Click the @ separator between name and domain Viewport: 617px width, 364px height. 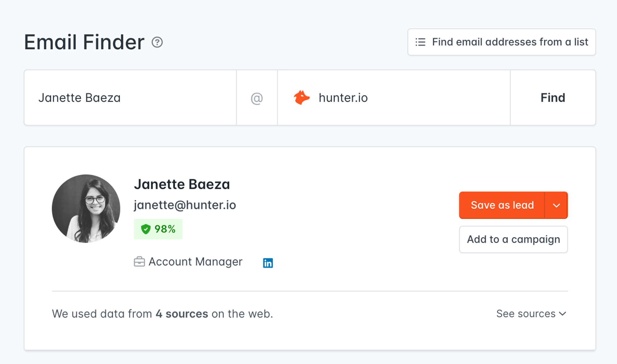point(256,97)
